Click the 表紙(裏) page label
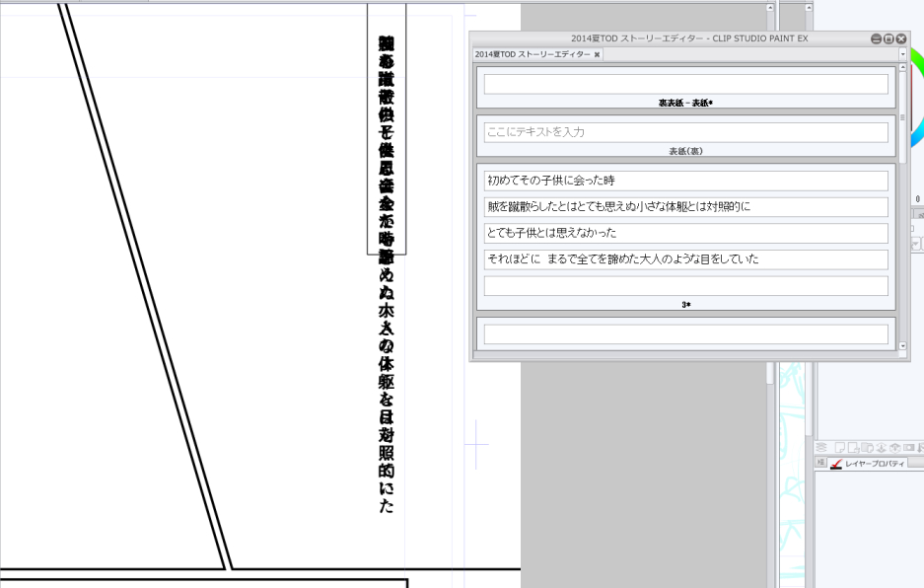924x588 pixels. coord(685,151)
